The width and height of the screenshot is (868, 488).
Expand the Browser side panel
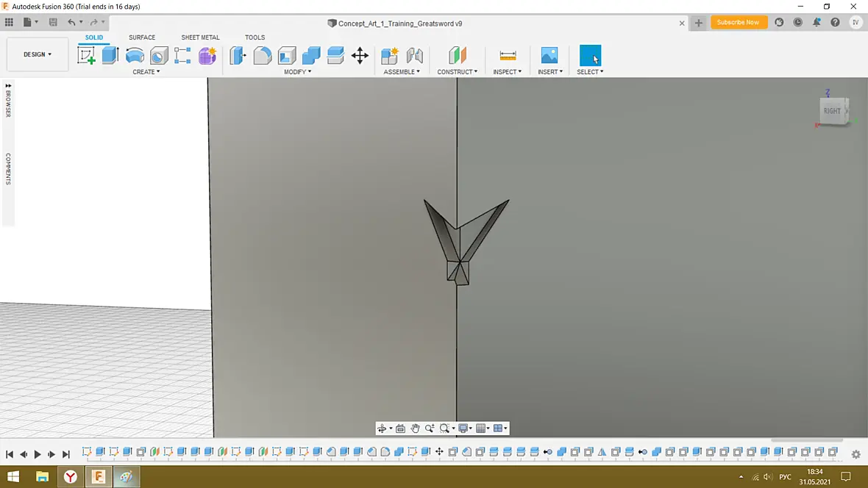(8, 100)
